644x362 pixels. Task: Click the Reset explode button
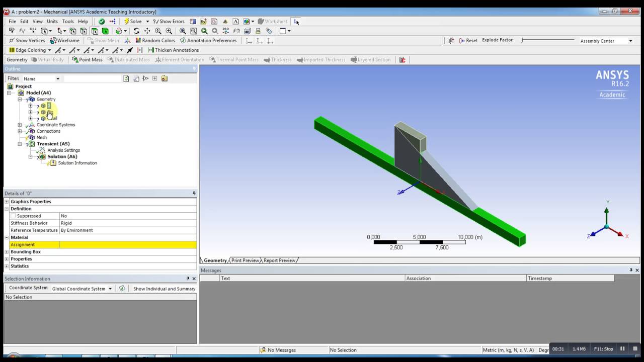468,41
